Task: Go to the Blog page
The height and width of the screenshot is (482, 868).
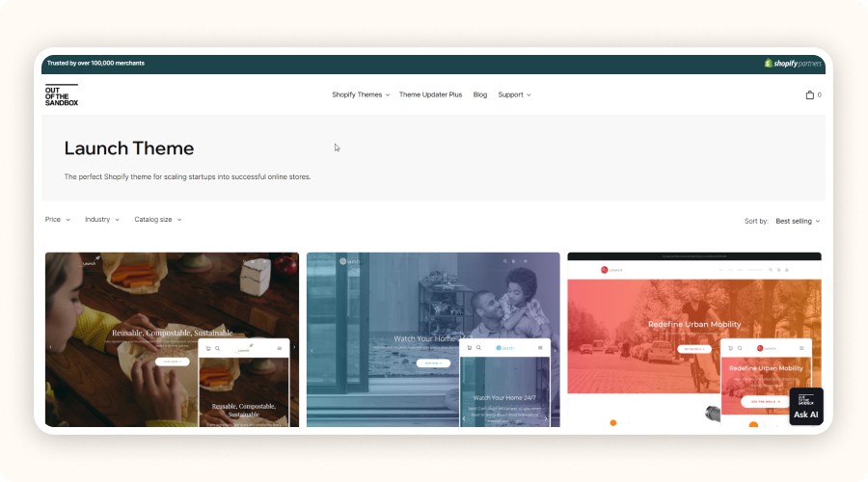Action: [x=480, y=94]
